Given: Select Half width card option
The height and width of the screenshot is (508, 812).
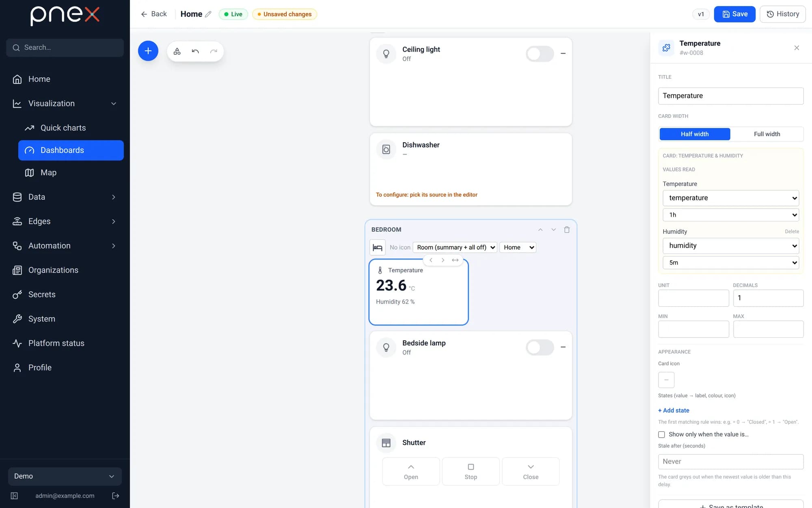Looking at the screenshot, I should pos(695,134).
